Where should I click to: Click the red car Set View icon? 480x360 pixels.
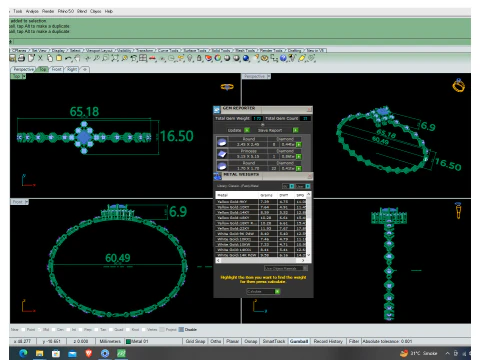(x=152, y=58)
